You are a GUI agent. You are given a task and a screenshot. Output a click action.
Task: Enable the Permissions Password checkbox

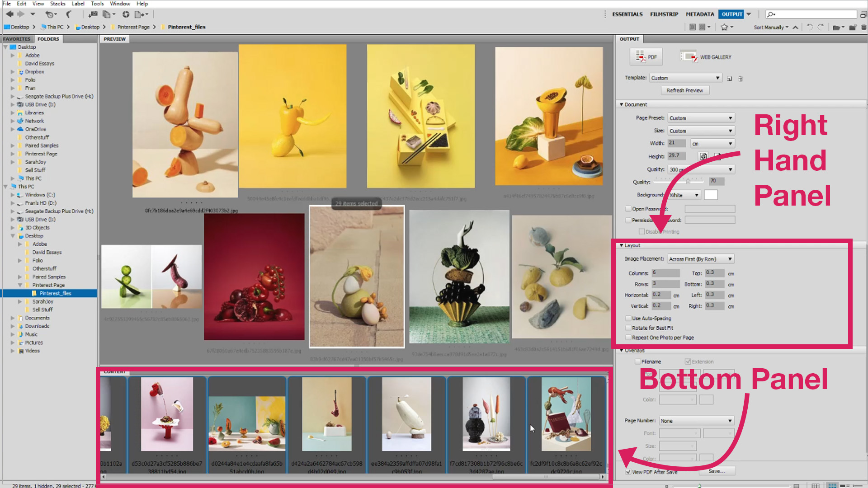628,220
